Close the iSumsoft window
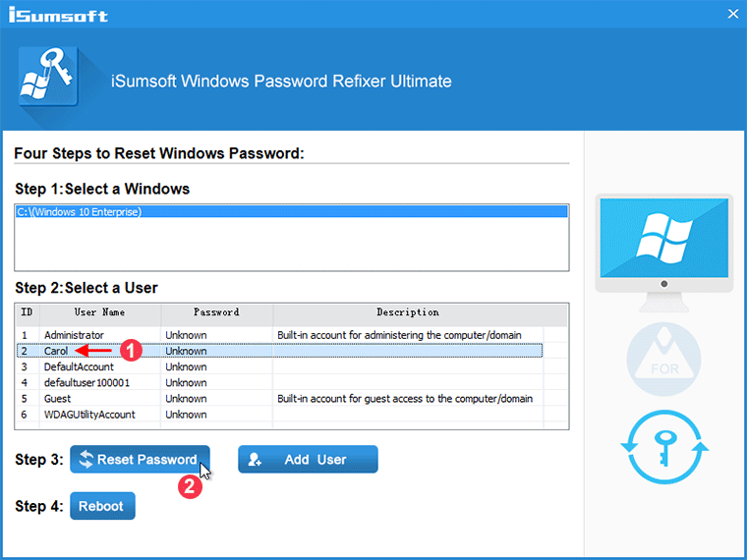 click(x=733, y=14)
